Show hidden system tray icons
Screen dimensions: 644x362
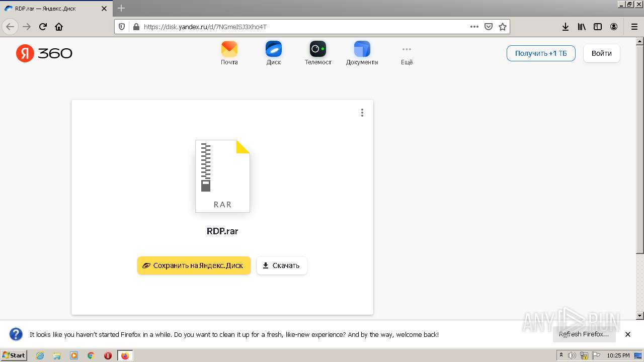(x=561, y=355)
